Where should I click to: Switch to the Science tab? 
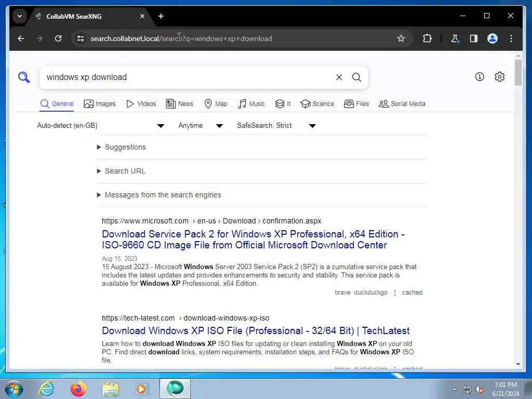[317, 104]
